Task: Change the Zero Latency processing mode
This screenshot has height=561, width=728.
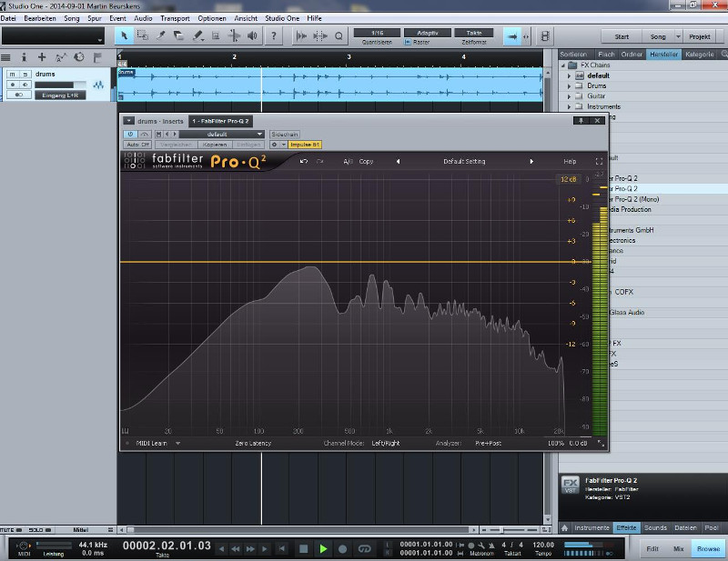Action: (x=253, y=443)
